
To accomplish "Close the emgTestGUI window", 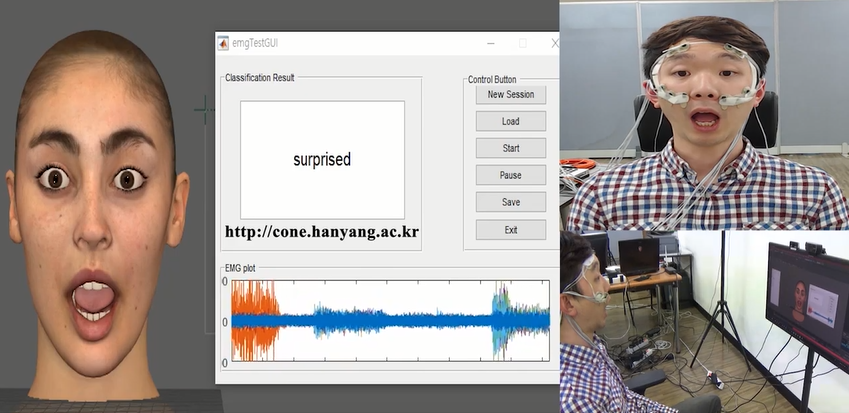I will coord(554,44).
